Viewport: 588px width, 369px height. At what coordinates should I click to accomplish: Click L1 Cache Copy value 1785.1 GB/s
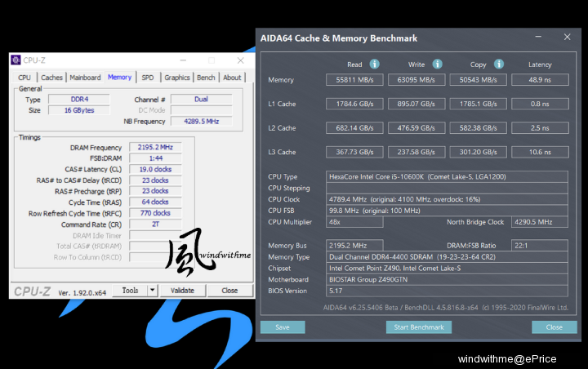(478, 104)
